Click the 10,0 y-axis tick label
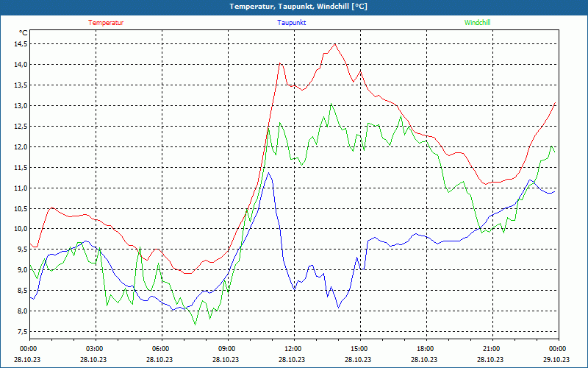The height and width of the screenshot is (368, 588). (19, 229)
